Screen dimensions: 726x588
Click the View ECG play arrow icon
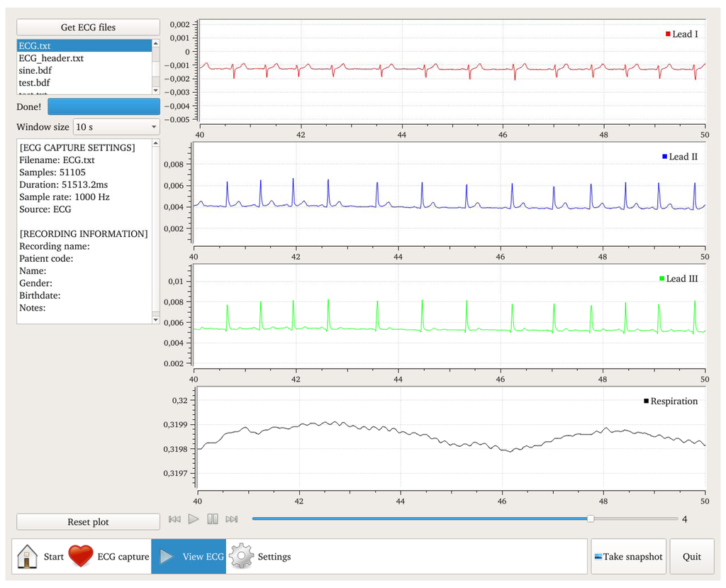(167, 556)
